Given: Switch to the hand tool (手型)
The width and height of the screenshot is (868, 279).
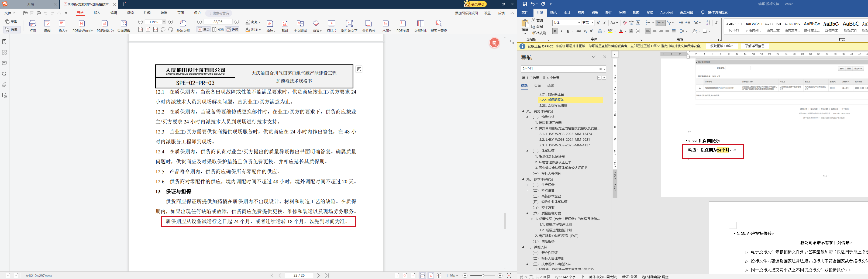Looking at the screenshot, I should [x=11, y=22].
